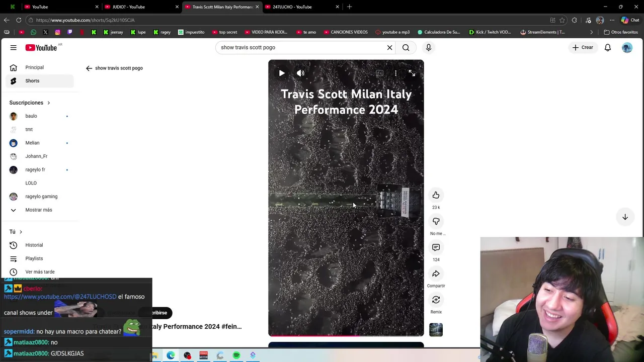The width and height of the screenshot is (644, 362).
Task: Open the Crear button
Action: tap(583, 47)
